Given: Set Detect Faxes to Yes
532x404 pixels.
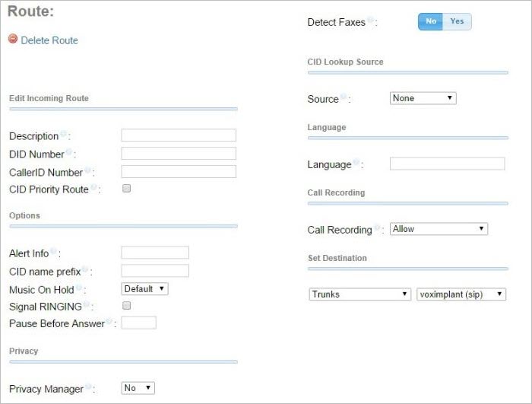Looking at the screenshot, I should (x=457, y=22).
